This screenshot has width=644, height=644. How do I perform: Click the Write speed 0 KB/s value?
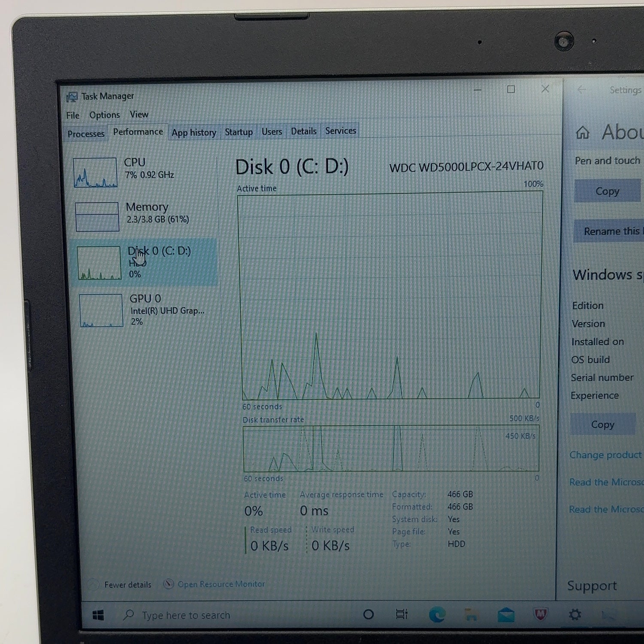(331, 546)
